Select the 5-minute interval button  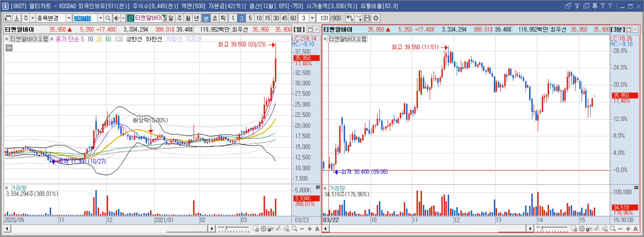click(250, 18)
